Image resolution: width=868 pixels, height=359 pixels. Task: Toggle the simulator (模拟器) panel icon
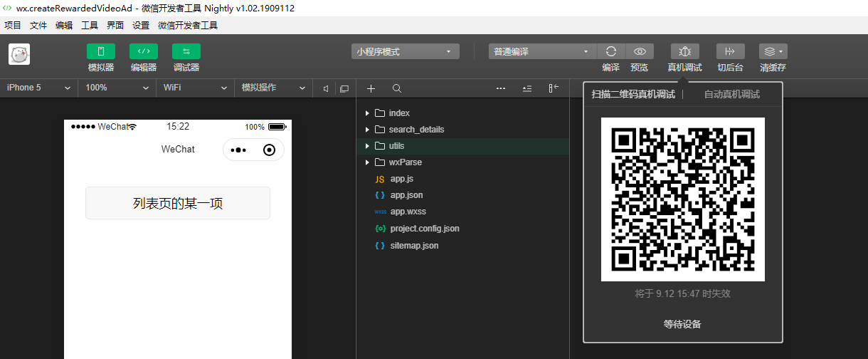coord(101,51)
